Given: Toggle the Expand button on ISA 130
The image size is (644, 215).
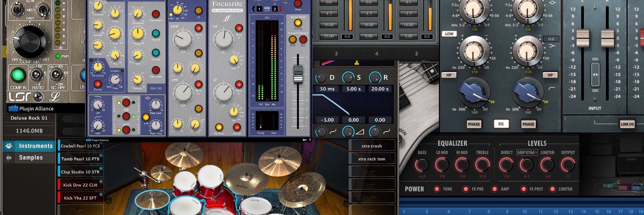Looking at the screenshot, I should click(156, 34).
